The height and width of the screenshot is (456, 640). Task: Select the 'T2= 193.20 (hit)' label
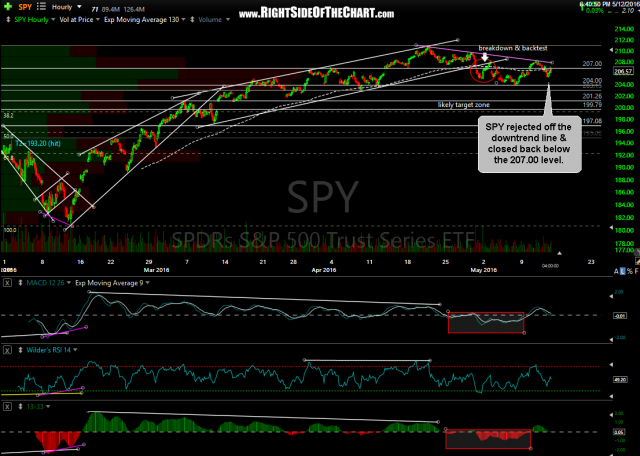click(x=37, y=144)
